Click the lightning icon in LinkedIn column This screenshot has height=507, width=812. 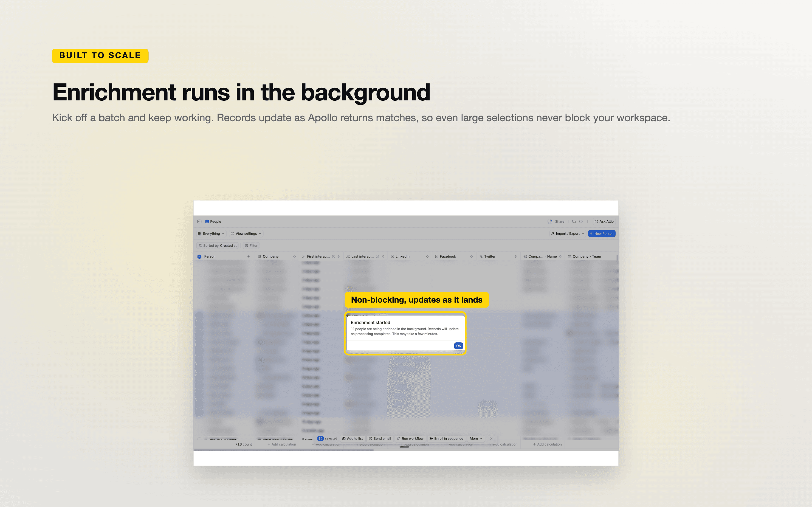427,257
